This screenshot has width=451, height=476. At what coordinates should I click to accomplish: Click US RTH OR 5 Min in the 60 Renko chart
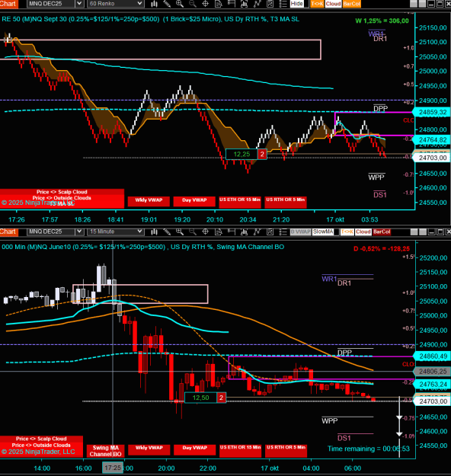[x=286, y=202]
